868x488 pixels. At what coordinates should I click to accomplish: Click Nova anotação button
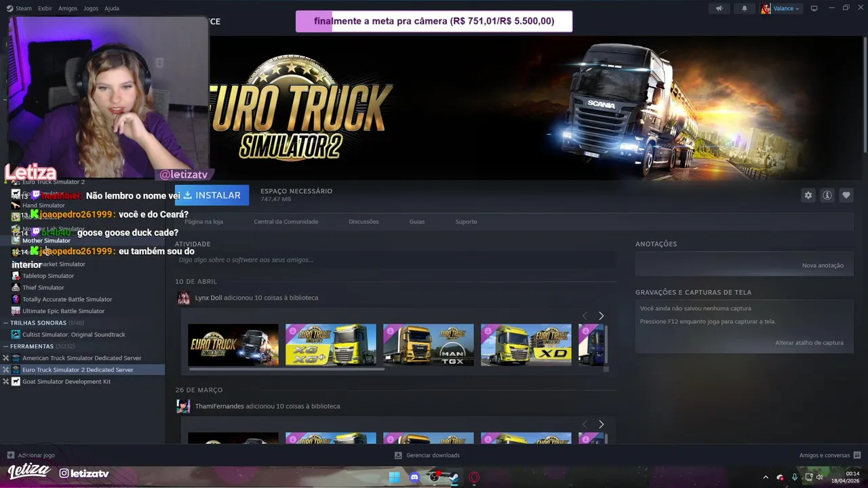tap(823, 265)
